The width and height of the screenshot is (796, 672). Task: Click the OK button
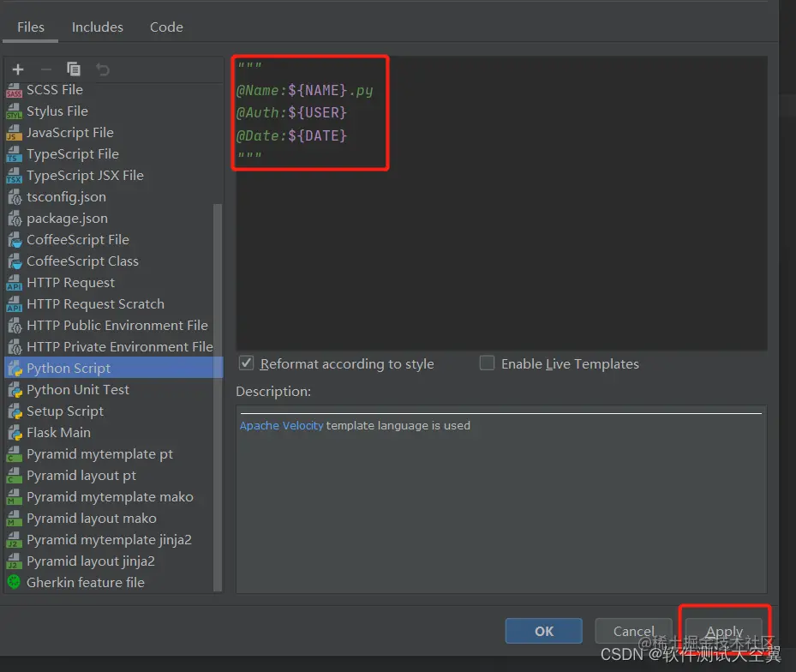544,631
